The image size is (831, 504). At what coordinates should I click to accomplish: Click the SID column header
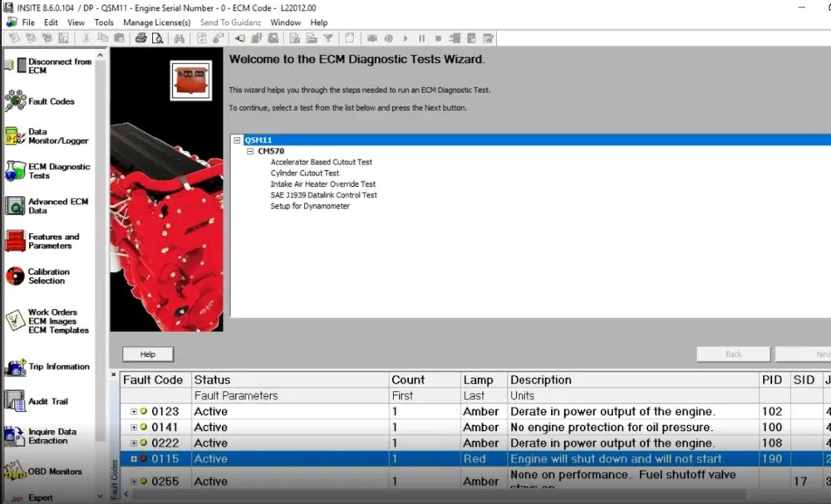point(806,379)
